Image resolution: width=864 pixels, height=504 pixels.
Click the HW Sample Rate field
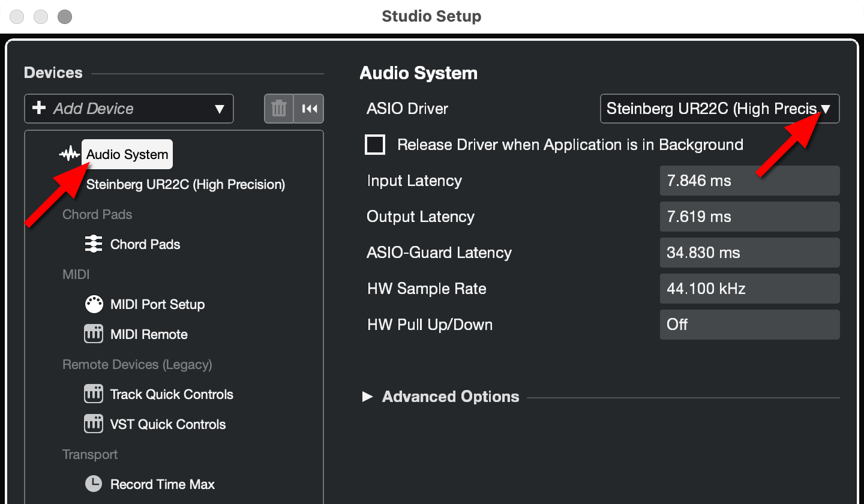[749, 289]
